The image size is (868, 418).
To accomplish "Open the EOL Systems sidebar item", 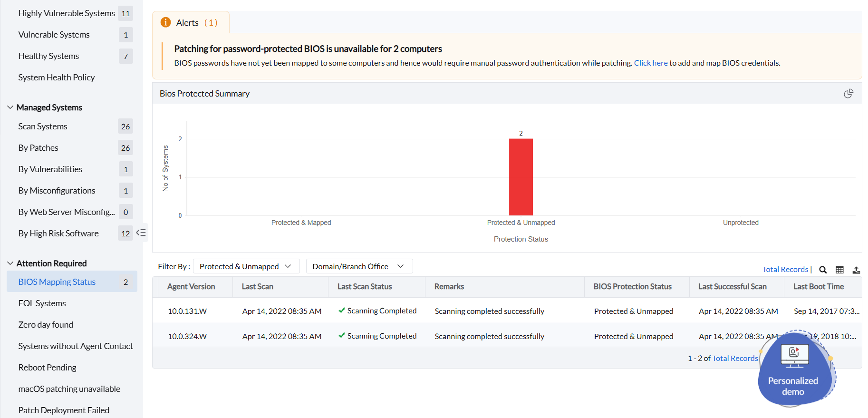I will tap(42, 303).
